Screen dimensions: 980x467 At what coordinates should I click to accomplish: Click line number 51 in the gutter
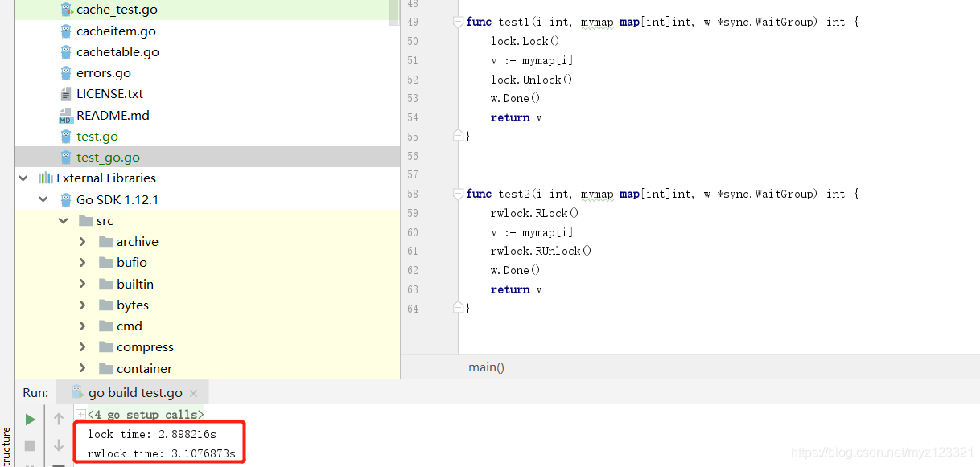point(413,60)
